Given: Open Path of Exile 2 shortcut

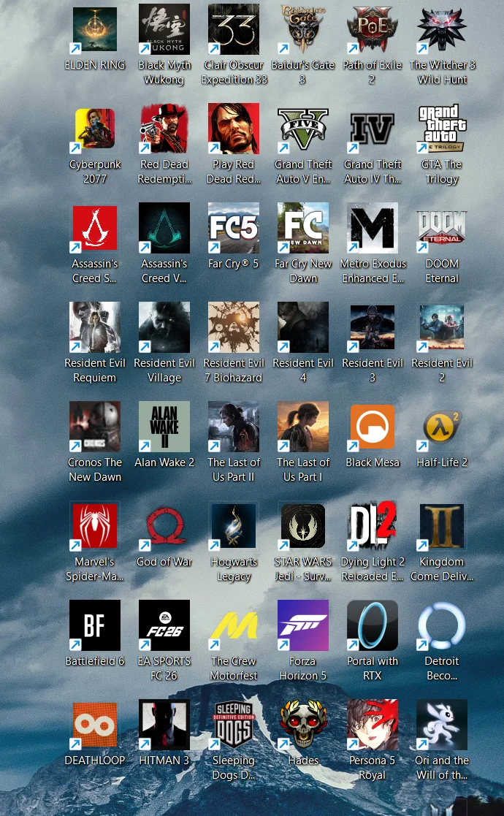Looking at the screenshot, I should click(x=373, y=29).
